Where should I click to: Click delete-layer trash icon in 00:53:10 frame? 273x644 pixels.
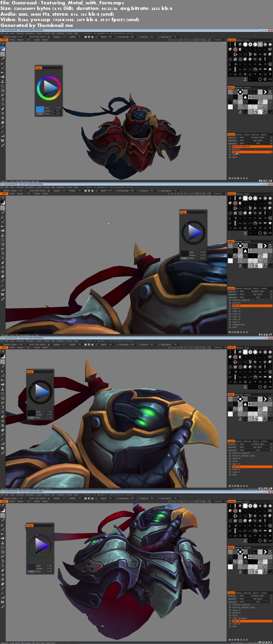click(x=232, y=178)
